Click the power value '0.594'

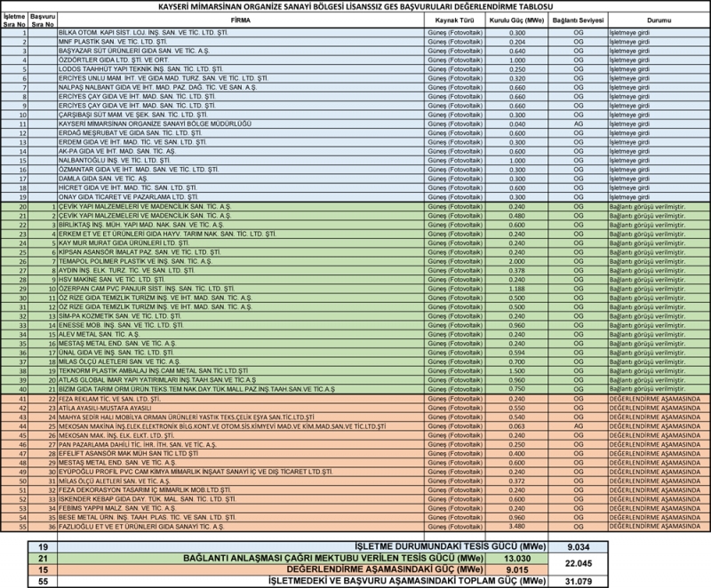[517, 353]
